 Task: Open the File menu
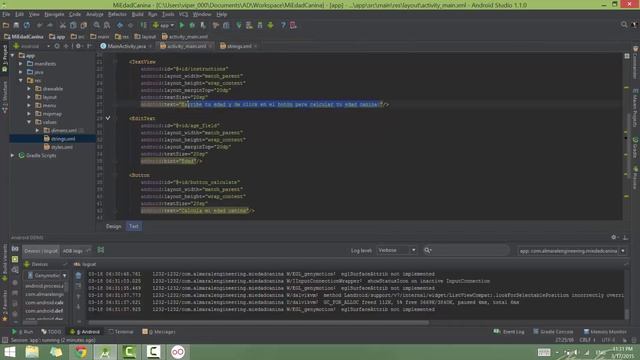pos(6,14)
